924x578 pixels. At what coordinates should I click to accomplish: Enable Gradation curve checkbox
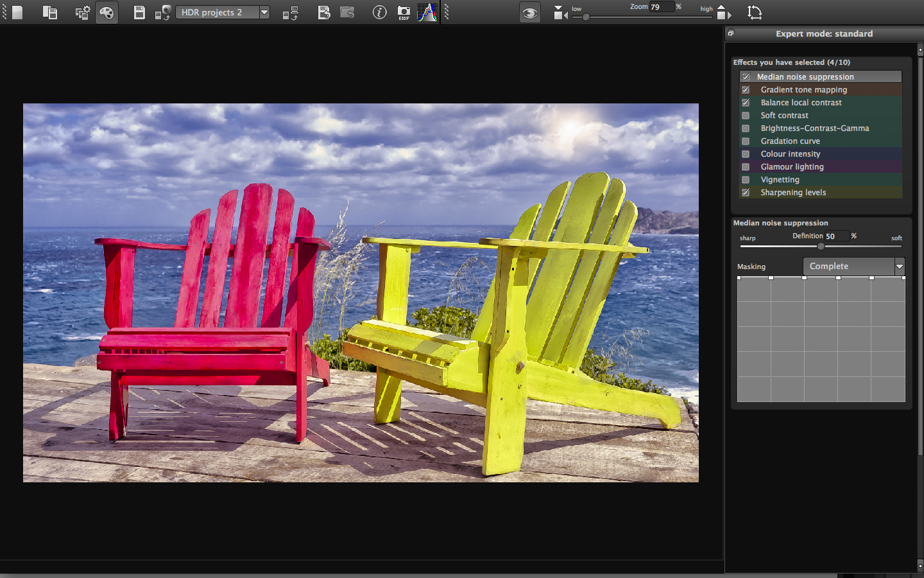click(x=746, y=141)
